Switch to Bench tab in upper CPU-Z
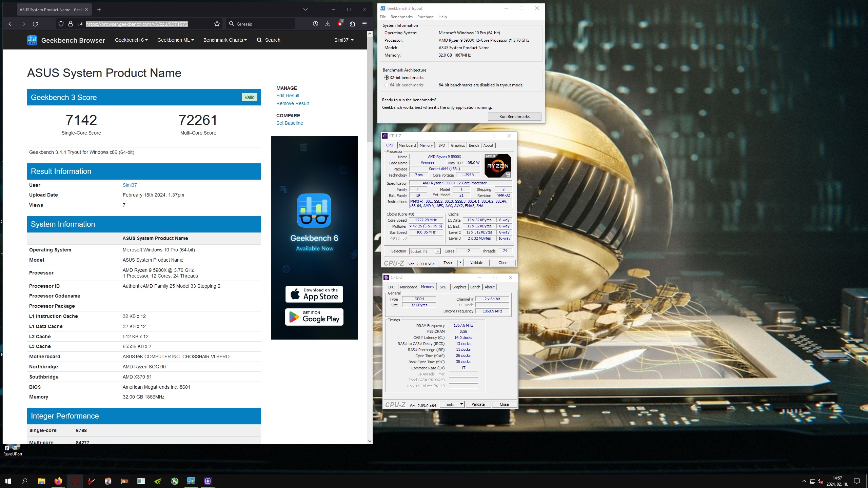Image resolution: width=868 pixels, height=488 pixels. (474, 145)
